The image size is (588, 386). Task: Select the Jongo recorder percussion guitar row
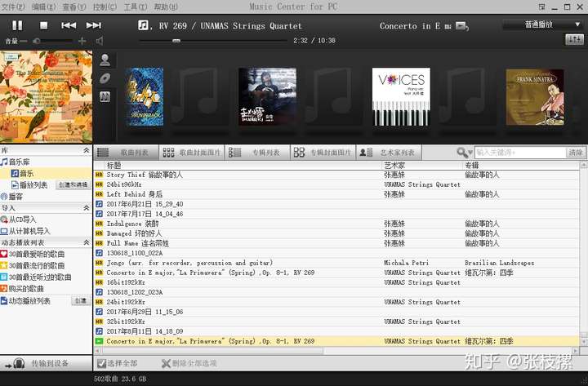pos(336,263)
